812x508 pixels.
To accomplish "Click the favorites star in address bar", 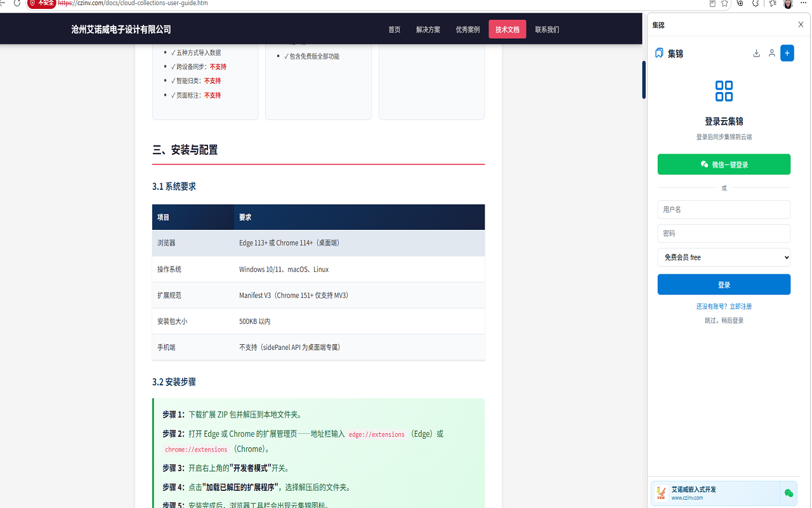I will (x=724, y=3).
